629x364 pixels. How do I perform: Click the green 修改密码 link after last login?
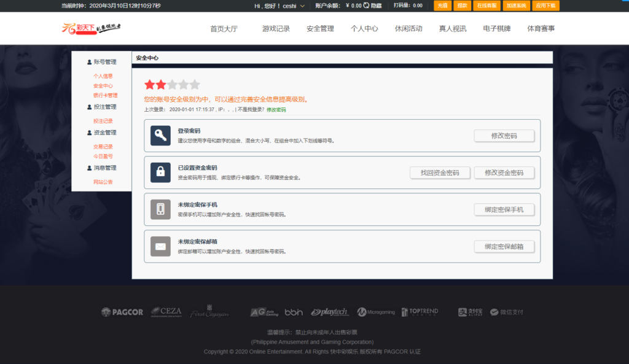point(276,110)
